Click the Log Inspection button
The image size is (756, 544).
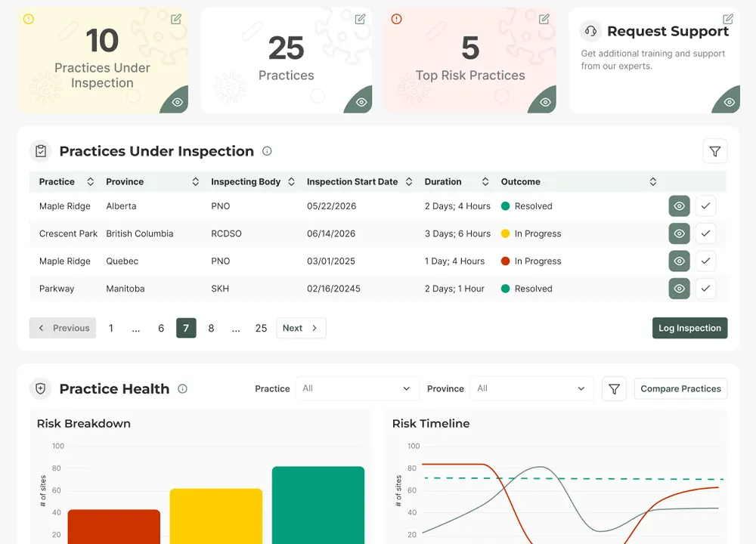tap(690, 328)
